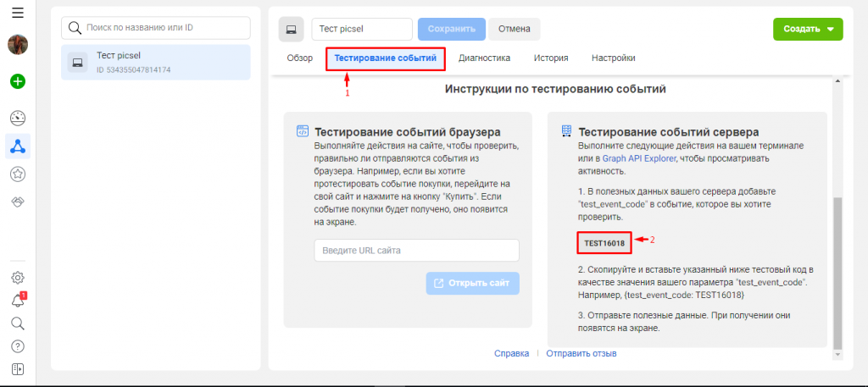Image resolution: width=868 pixels, height=387 pixels.
Task: Click the pixel computer icon near name field
Action: (x=292, y=30)
